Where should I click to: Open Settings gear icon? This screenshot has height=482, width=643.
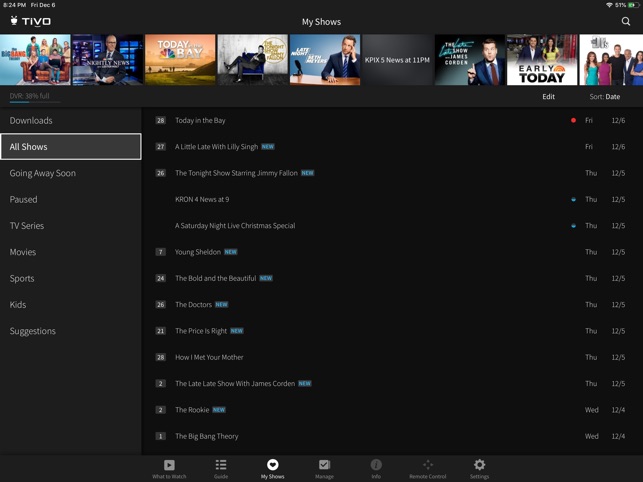[479, 468]
